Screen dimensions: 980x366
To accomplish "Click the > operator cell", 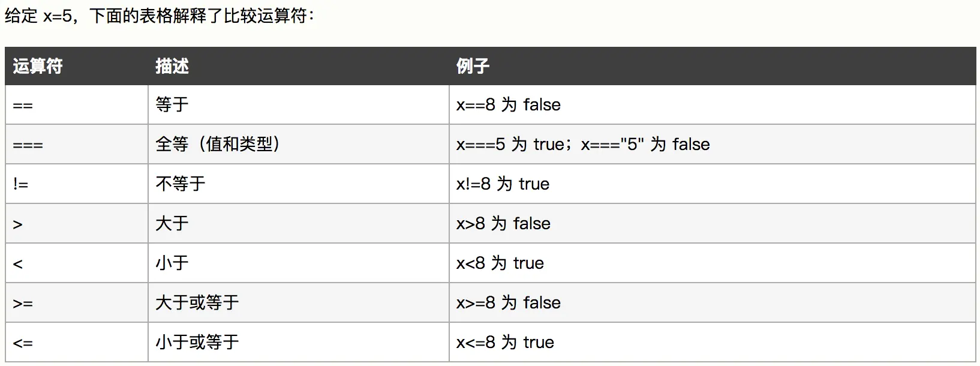I will coord(18,224).
